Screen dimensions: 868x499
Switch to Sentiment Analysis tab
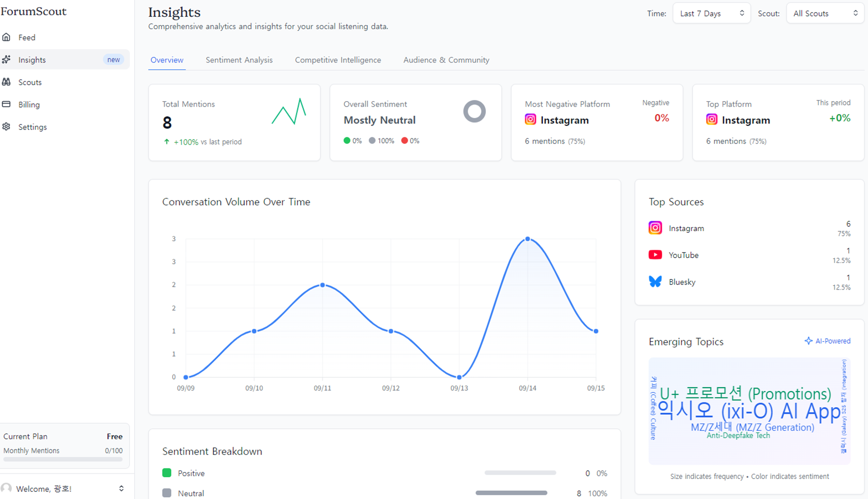(239, 60)
